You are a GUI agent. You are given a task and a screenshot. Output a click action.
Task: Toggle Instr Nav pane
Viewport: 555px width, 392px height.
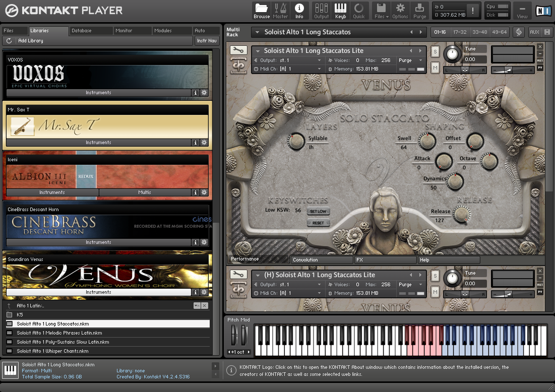pyautogui.click(x=207, y=41)
